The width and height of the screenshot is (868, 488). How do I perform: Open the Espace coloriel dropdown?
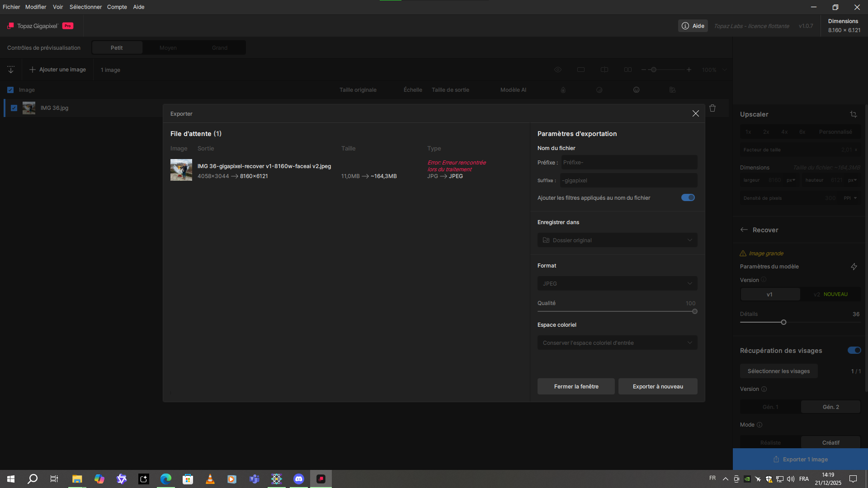pos(617,343)
